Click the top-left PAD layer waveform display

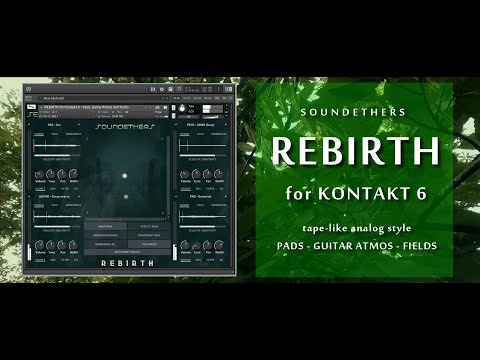click(57, 145)
